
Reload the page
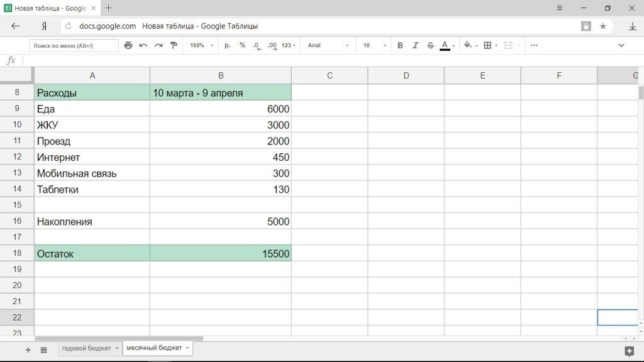point(68,26)
